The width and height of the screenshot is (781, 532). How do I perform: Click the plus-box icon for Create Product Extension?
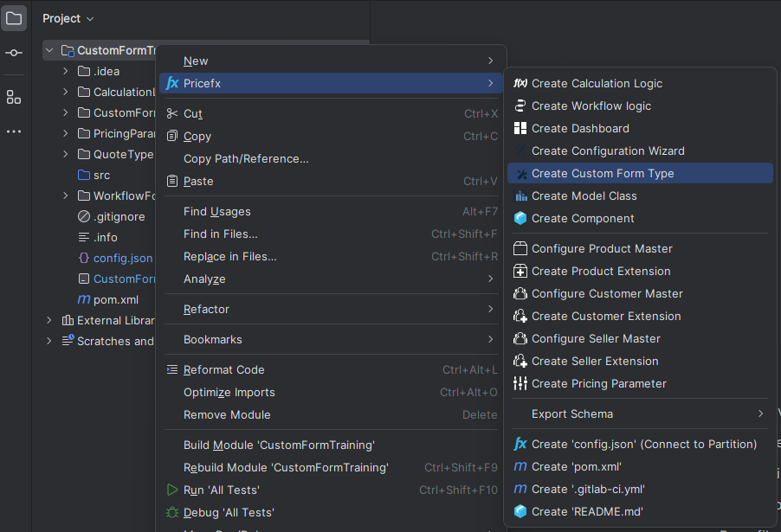(x=520, y=271)
